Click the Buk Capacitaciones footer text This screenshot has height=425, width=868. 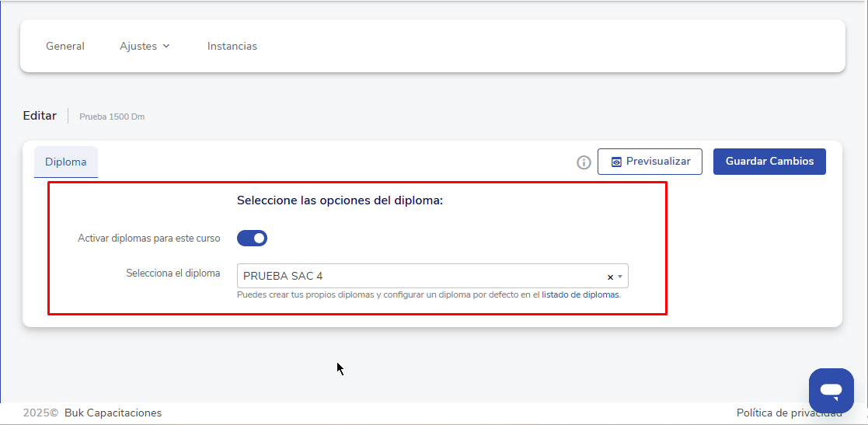[x=113, y=413]
